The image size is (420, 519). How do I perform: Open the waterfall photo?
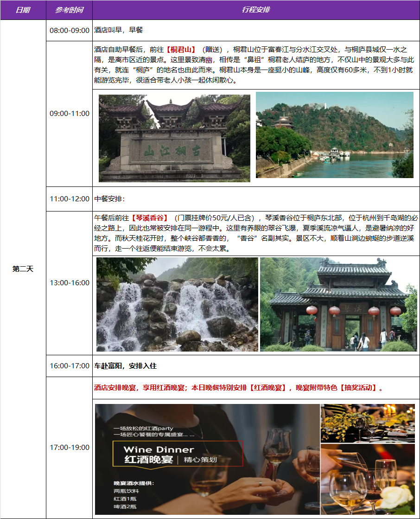coord(177,304)
